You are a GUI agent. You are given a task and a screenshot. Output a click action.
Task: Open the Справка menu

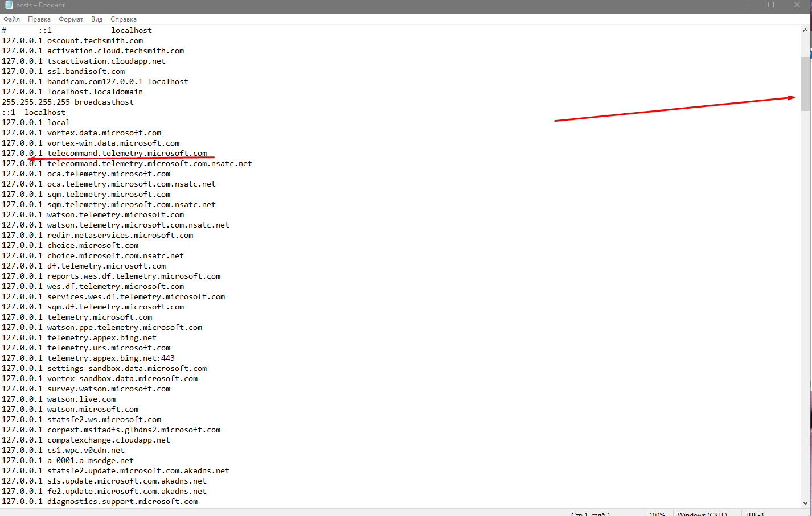pyautogui.click(x=124, y=19)
